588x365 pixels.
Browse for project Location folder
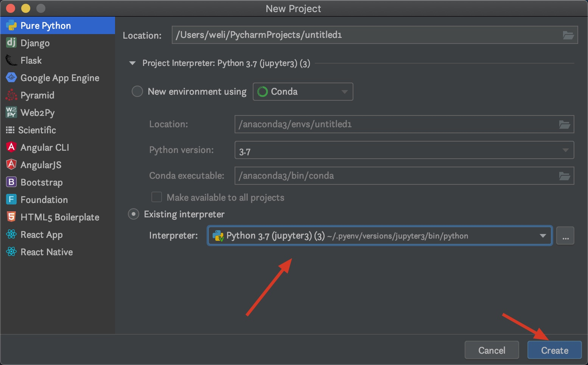point(568,35)
